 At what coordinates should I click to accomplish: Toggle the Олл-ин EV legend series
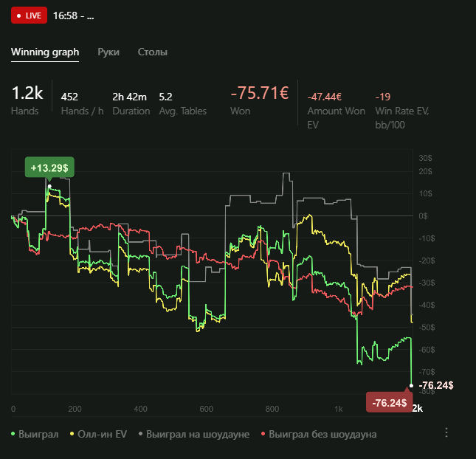point(98,434)
